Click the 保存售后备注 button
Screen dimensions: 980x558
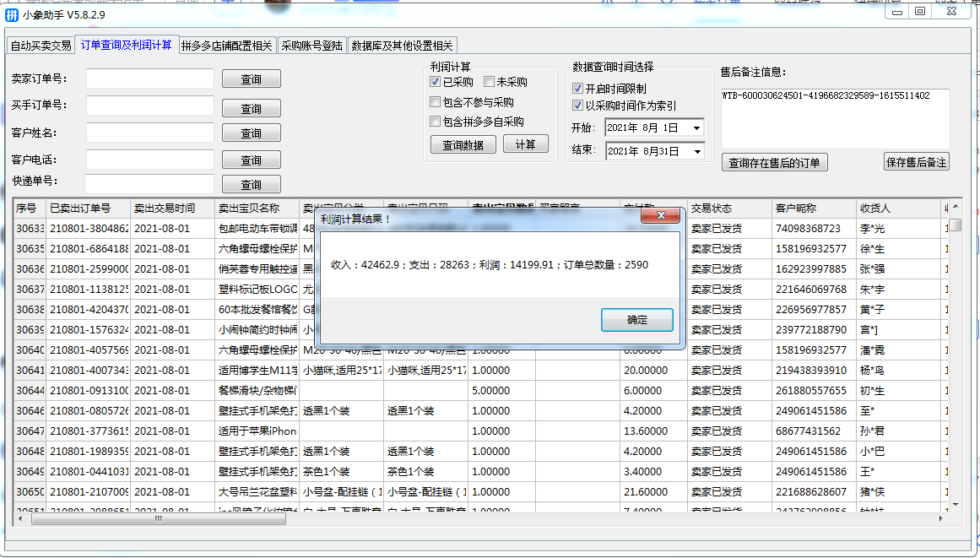click(x=918, y=160)
